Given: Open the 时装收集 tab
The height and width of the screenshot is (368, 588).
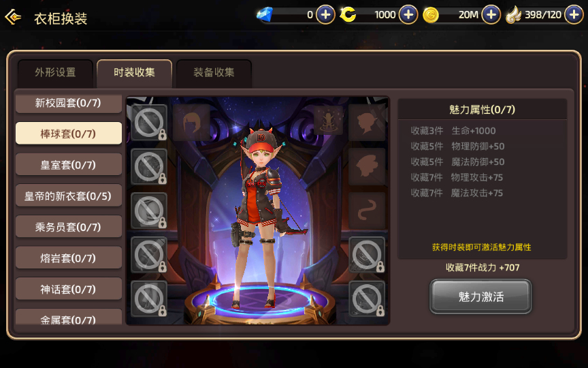Looking at the screenshot, I should [134, 72].
